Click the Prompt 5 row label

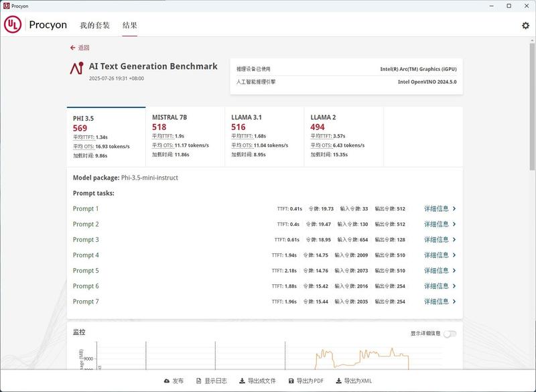pyautogui.click(x=86, y=271)
